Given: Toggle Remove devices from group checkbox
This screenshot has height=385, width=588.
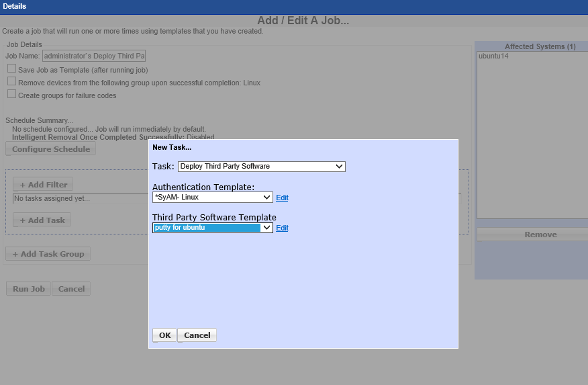Looking at the screenshot, I should 11,81.
